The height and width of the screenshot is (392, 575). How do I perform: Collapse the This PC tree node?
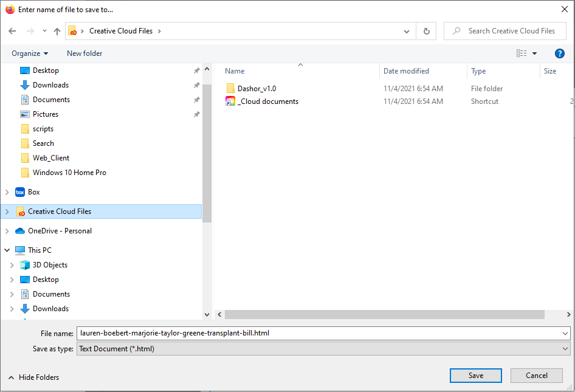tap(7, 250)
